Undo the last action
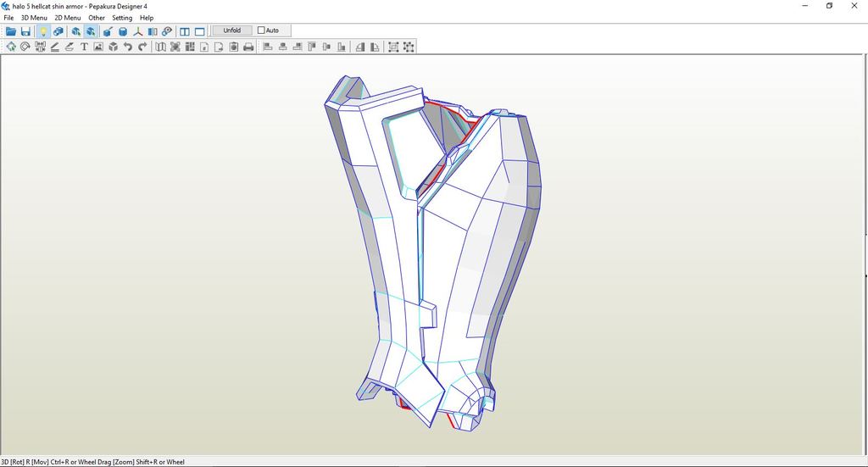This screenshot has height=467, width=868. tap(128, 47)
